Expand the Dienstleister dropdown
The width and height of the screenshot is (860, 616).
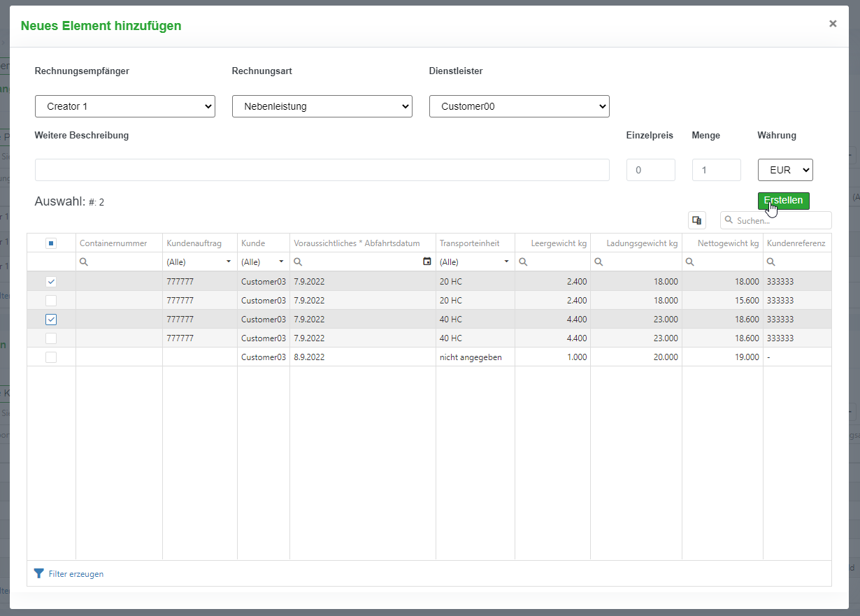point(519,106)
